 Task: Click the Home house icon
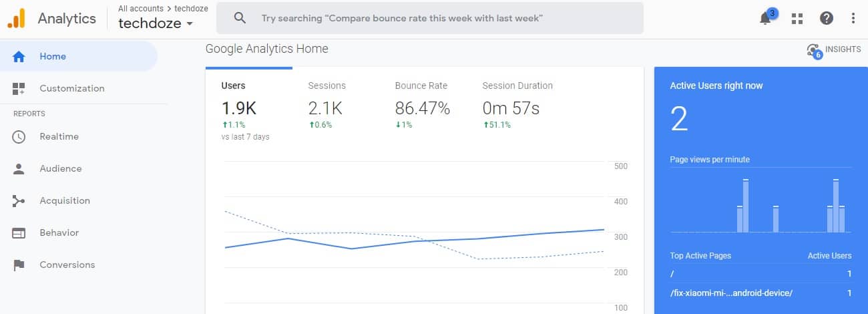[19, 57]
